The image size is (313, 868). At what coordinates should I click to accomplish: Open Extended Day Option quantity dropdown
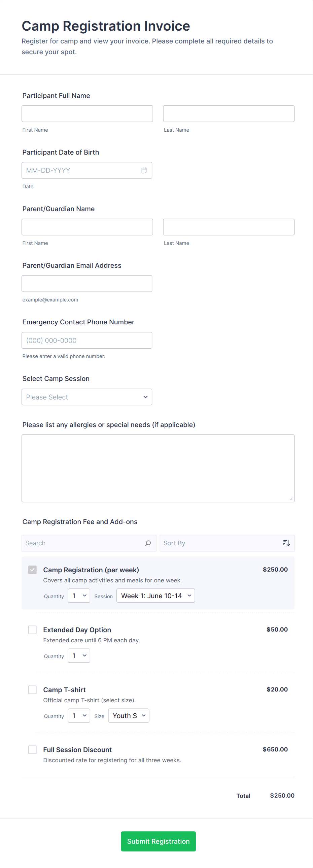(79, 655)
